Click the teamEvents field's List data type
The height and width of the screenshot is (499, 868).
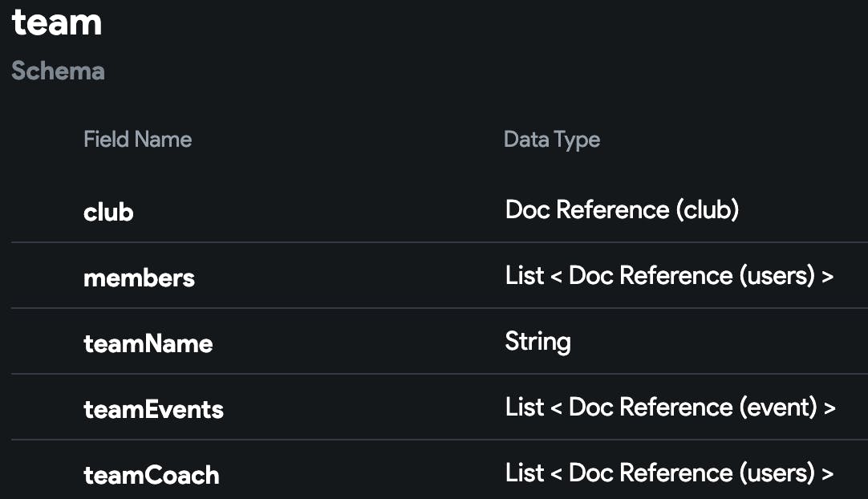670,408
